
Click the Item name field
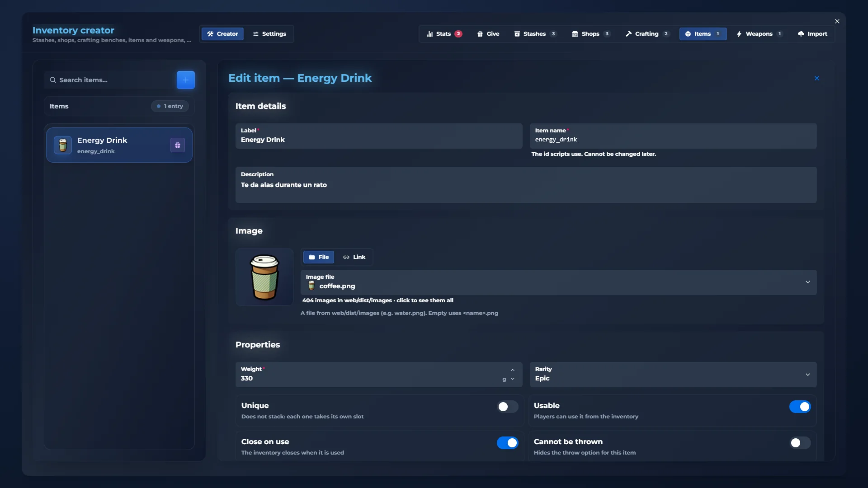coord(673,136)
